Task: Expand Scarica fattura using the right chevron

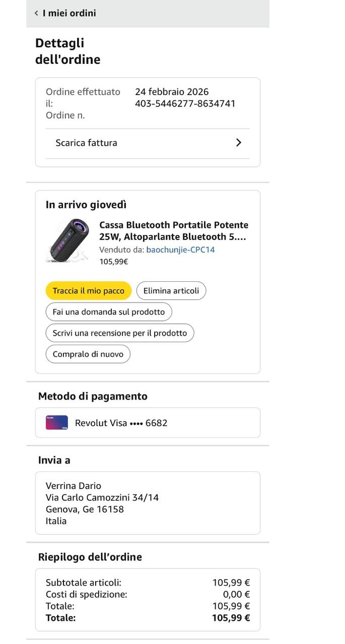Action: (x=239, y=143)
